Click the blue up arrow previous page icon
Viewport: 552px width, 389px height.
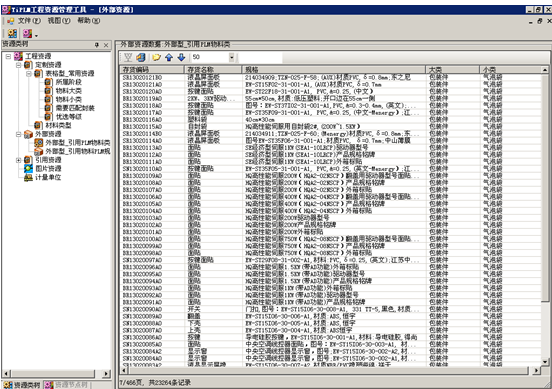pos(169,57)
